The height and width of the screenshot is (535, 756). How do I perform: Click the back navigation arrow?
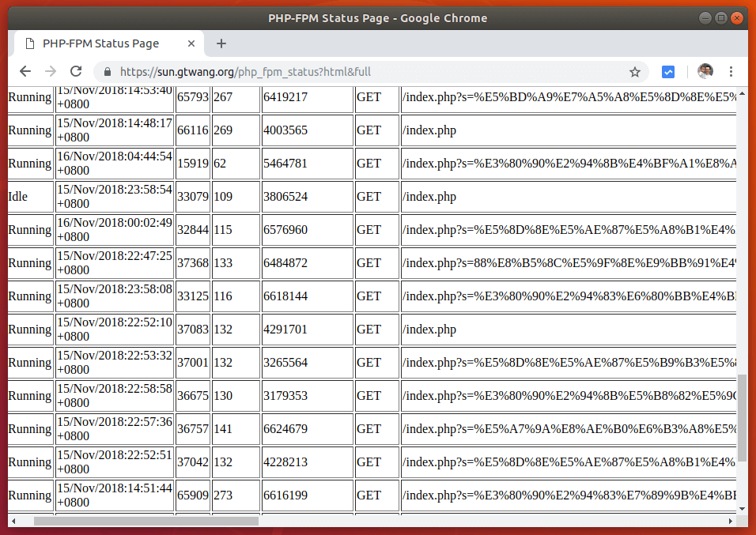[25, 71]
